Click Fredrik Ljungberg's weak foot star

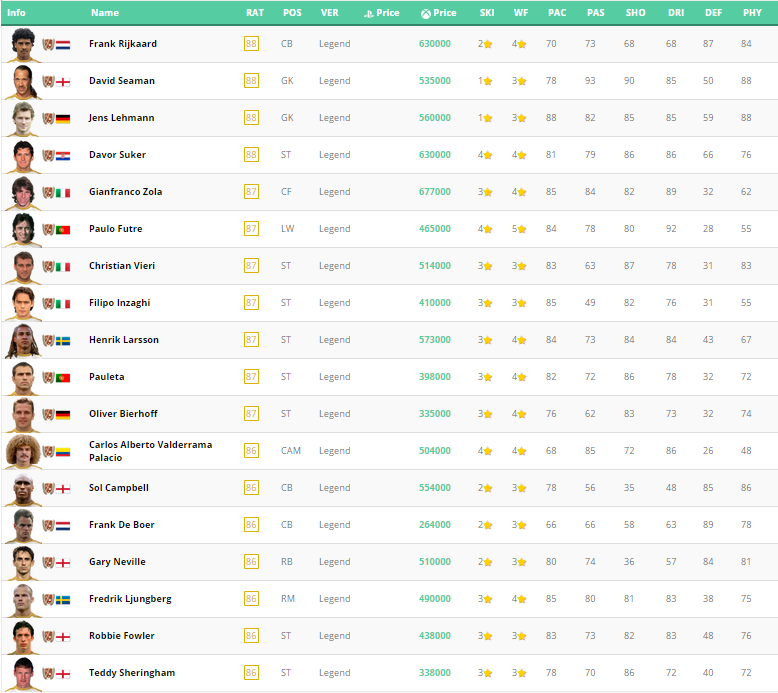pyautogui.click(x=521, y=599)
